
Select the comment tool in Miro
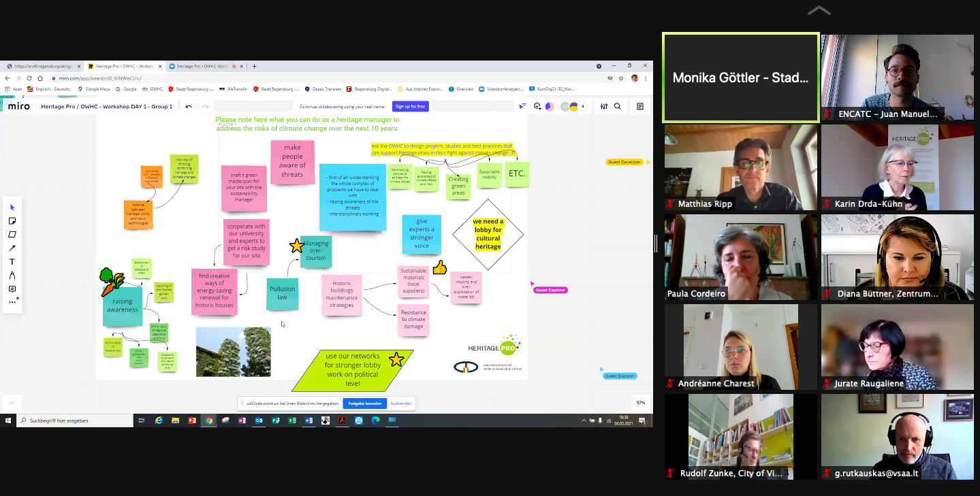click(12, 289)
